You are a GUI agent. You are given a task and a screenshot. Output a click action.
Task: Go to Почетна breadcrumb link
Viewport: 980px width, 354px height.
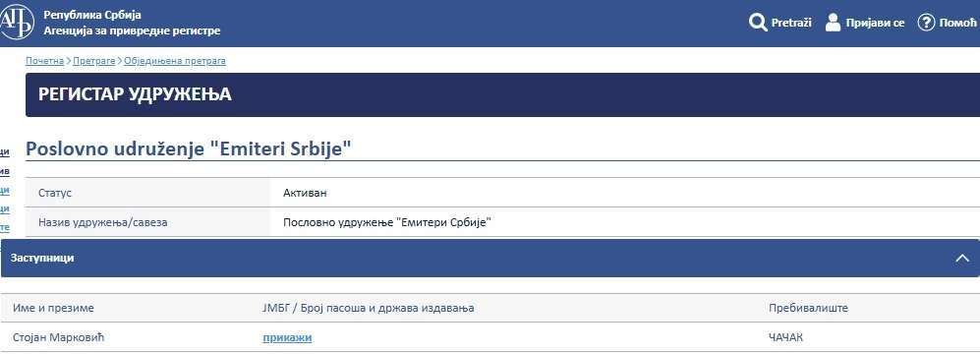(x=45, y=61)
